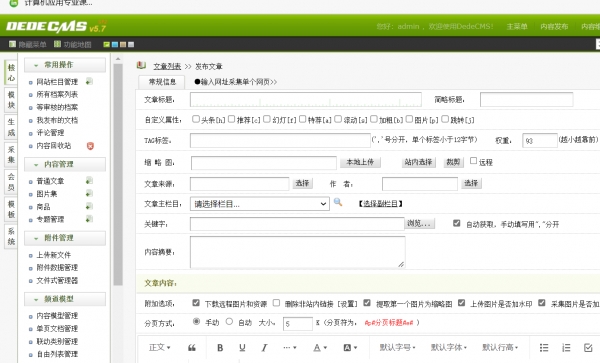Screen dimensions: 600x363
Task: Click the book icon beside 文章列表 breadcrumb
Action: 141,65
